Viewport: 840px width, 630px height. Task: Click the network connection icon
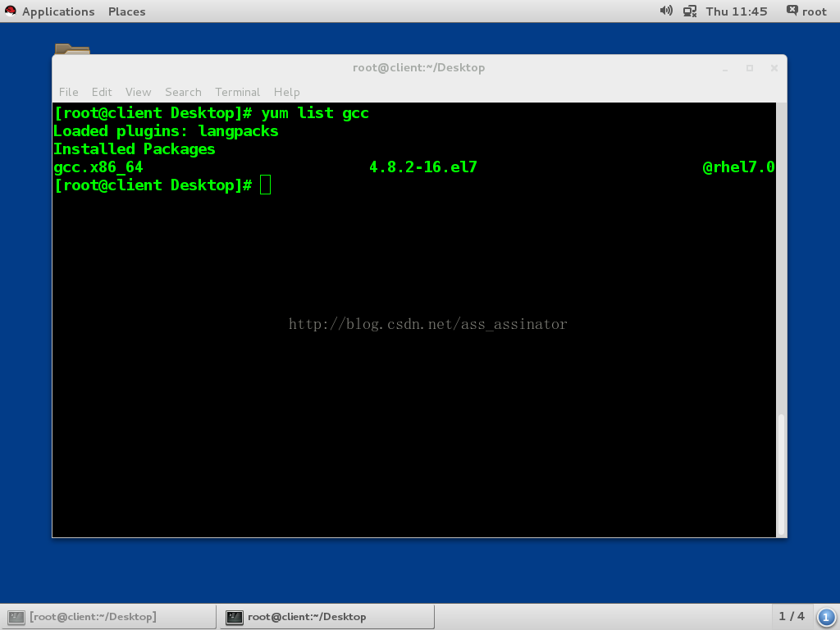pyautogui.click(x=689, y=11)
